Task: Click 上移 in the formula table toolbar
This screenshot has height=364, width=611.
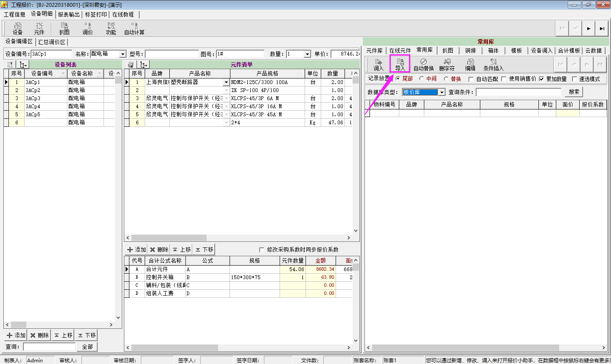Action: click(x=182, y=249)
